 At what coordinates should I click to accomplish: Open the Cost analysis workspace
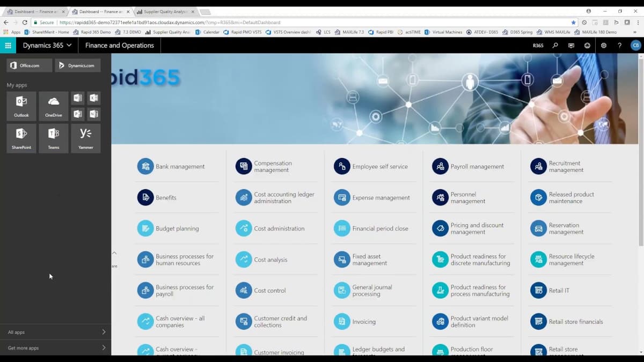coord(271,260)
